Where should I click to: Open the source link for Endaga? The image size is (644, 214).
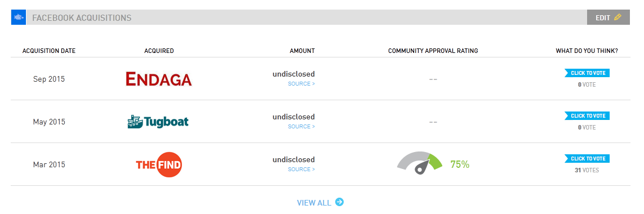(301, 84)
